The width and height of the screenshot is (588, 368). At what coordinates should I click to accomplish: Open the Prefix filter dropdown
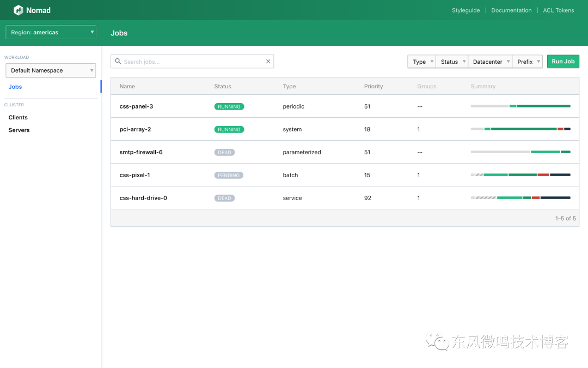coord(528,62)
